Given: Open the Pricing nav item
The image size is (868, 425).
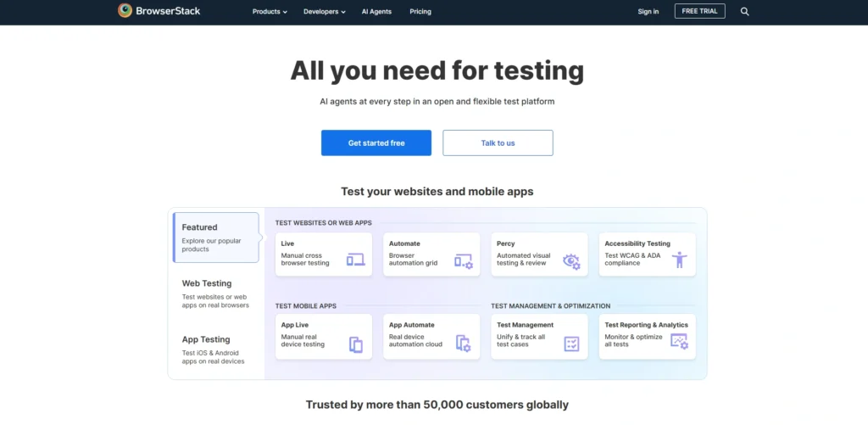Looking at the screenshot, I should coord(420,12).
